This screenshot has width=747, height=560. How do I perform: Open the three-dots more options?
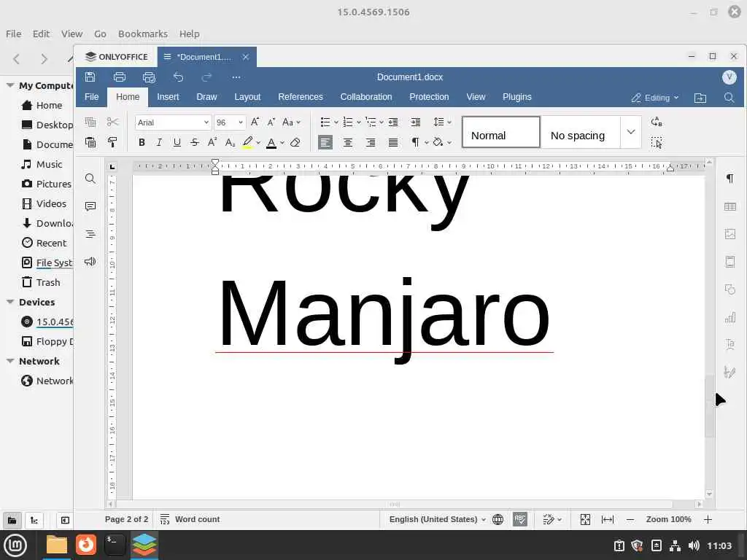point(236,77)
